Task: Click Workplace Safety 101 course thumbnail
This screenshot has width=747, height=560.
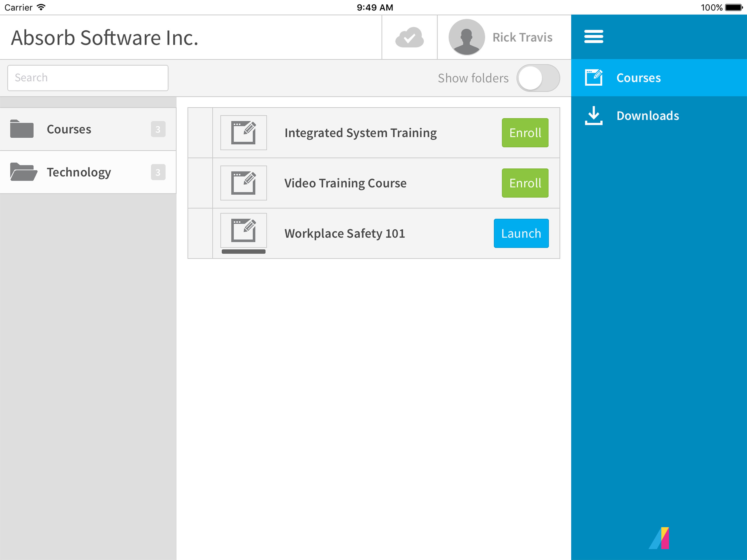Action: pyautogui.click(x=243, y=231)
